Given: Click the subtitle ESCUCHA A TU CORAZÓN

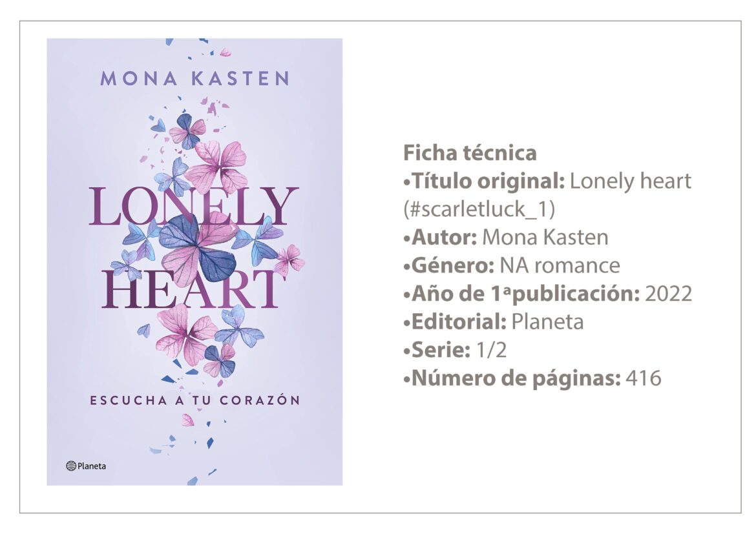Looking at the screenshot, I should click(194, 400).
